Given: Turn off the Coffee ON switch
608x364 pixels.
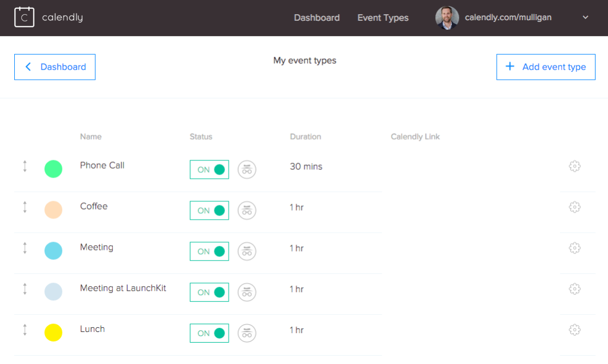Looking at the screenshot, I should click(210, 210).
